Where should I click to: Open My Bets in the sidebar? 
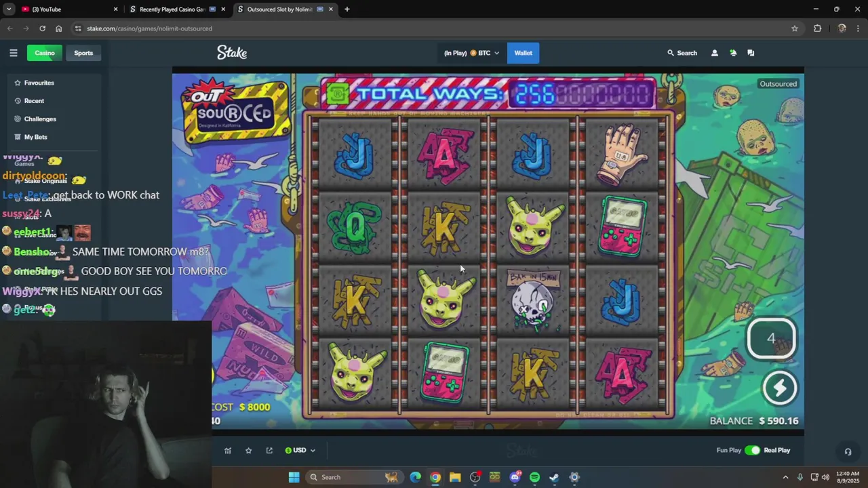35,137
